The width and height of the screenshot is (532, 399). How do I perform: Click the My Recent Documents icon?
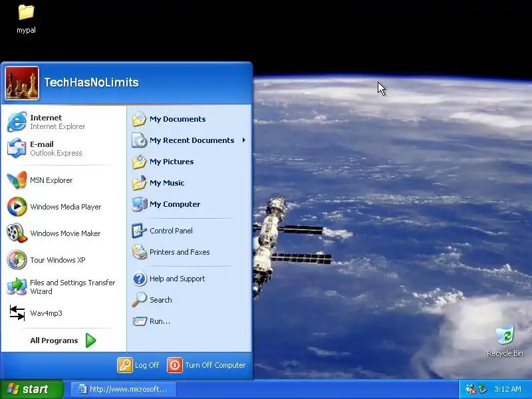(139, 140)
